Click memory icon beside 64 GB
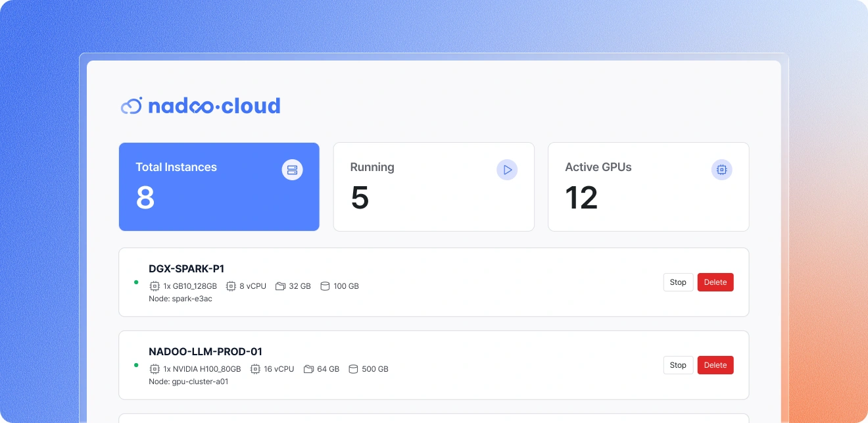868x423 pixels. (308, 369)
